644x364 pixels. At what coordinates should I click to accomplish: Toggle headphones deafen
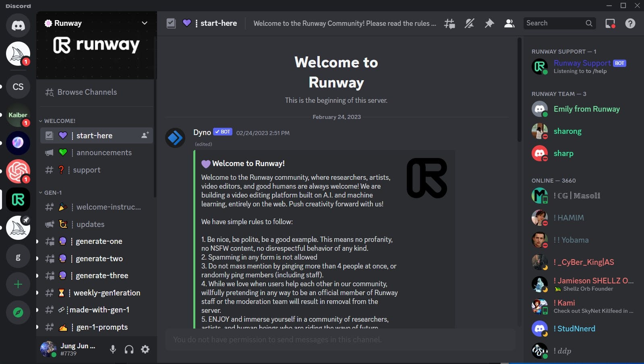[129, 349]
